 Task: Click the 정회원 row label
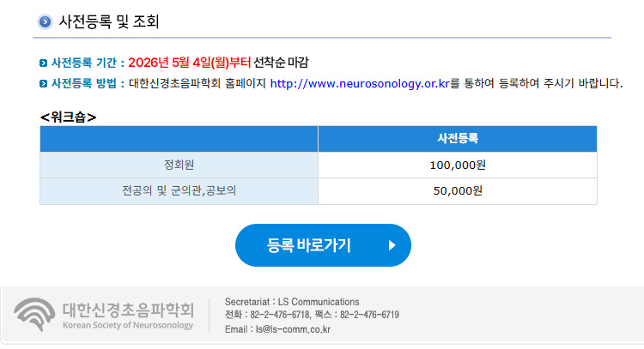179,165
